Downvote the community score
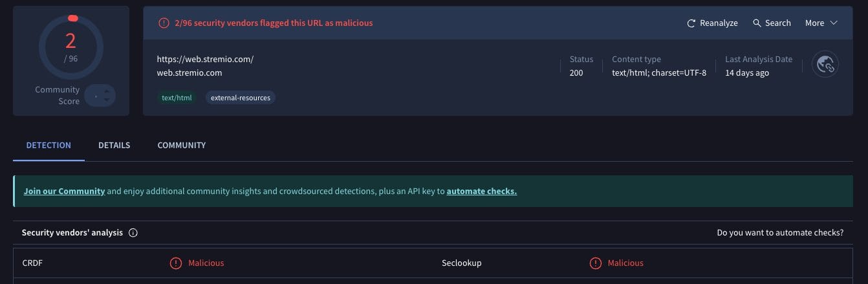The width and height of the screenshot is (868, 284). click(x=105, y=101)
